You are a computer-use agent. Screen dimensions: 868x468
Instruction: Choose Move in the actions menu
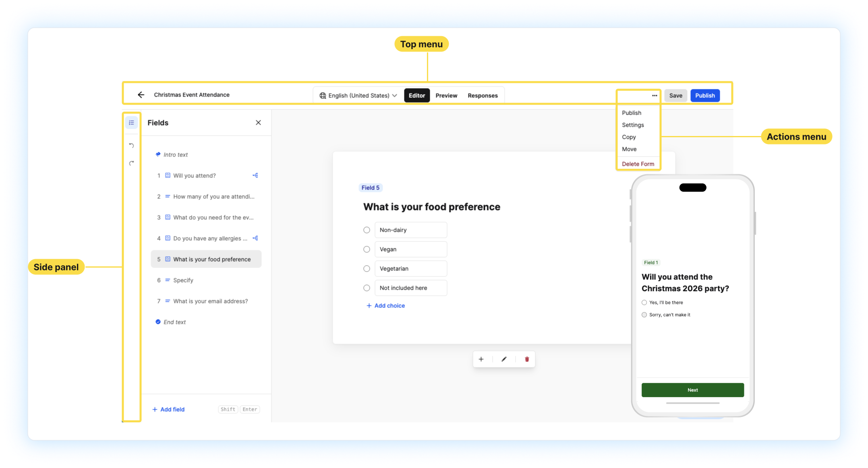(629, 149)
